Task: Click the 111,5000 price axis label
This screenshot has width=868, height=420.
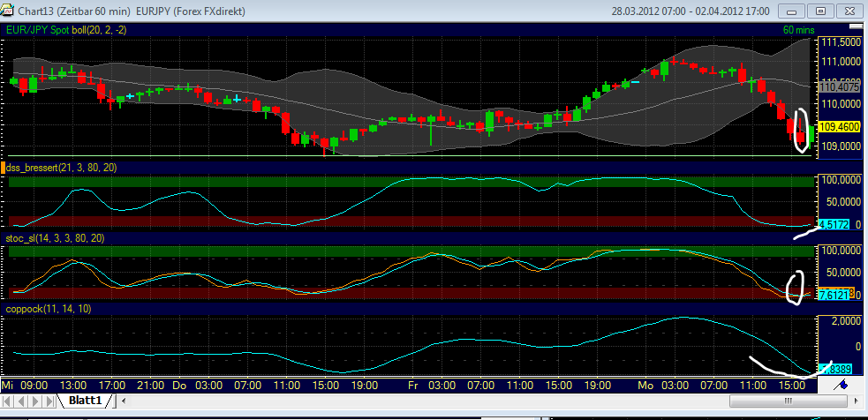Action: click(842, 42)
